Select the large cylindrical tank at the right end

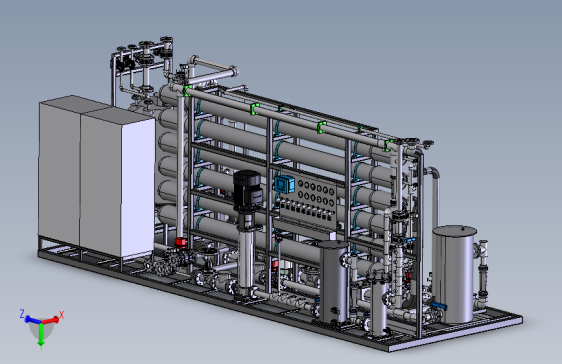[x=454, y=274]
